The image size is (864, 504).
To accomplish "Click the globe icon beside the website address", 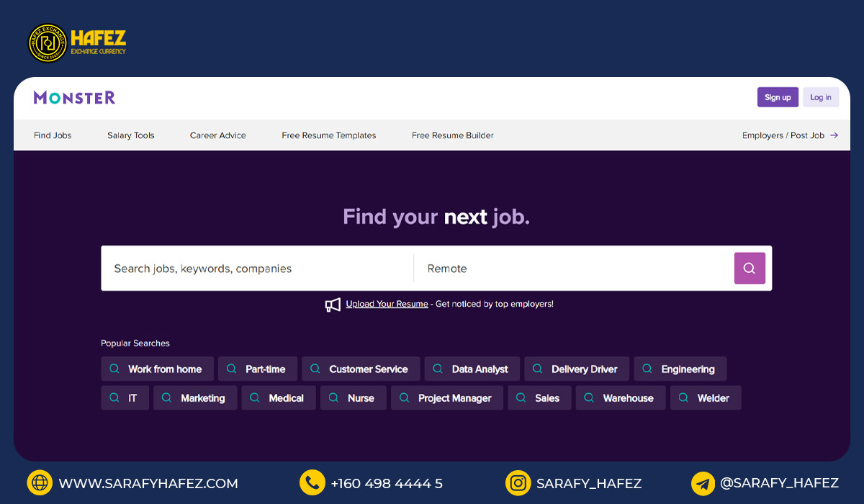I will click(40, 483).
